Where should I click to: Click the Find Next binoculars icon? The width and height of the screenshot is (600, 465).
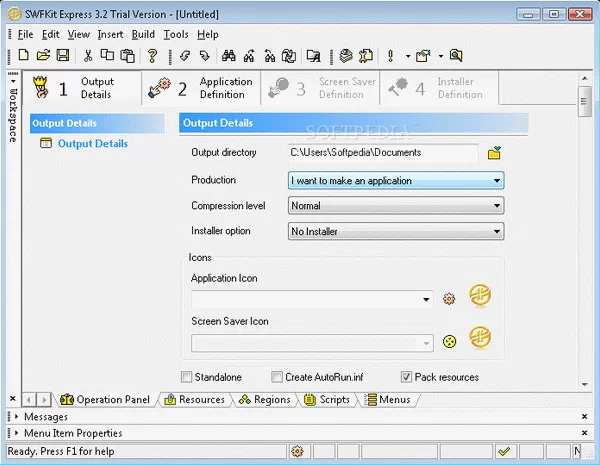pos(249,56)
